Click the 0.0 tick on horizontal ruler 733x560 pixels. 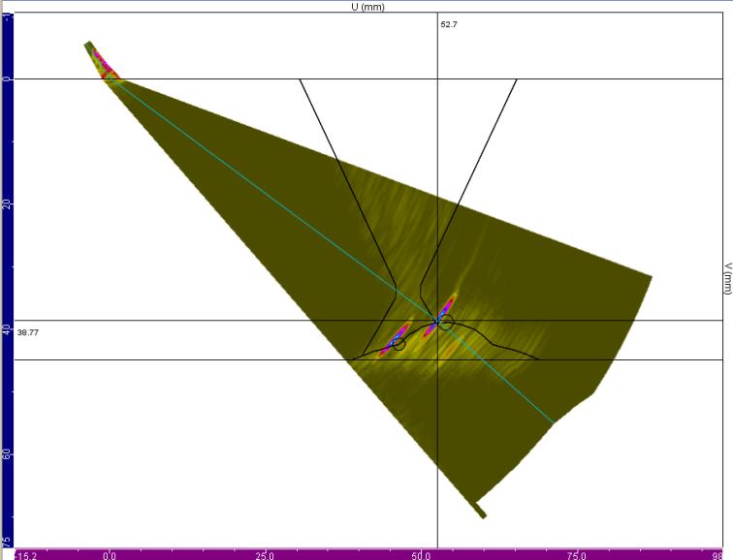click(x=110, y=556)
